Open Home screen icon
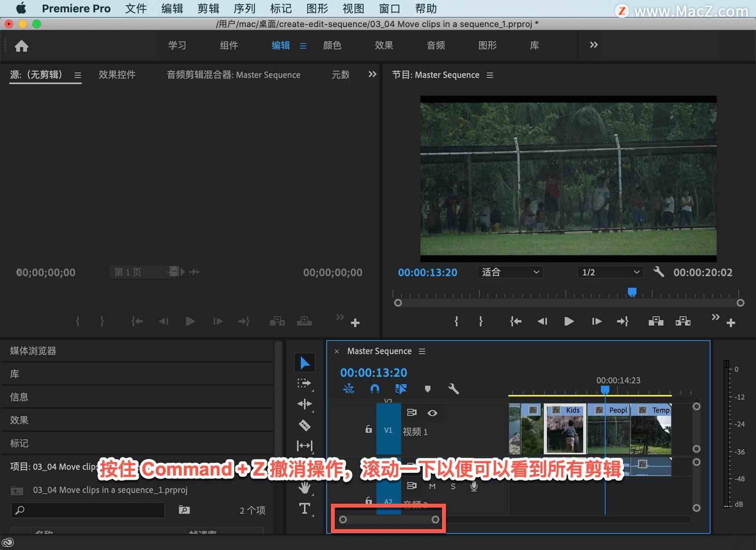Viewport: 756px width, 550px height. pyautogui.click(x=22, y=46)
